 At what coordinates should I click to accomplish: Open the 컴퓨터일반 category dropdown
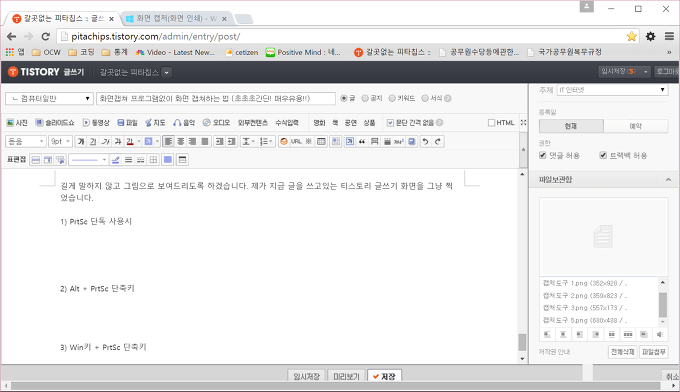[x=49, y=98]
